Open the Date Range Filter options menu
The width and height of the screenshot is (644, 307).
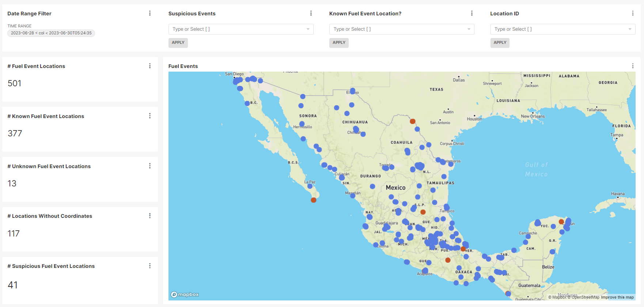point(150,14)
